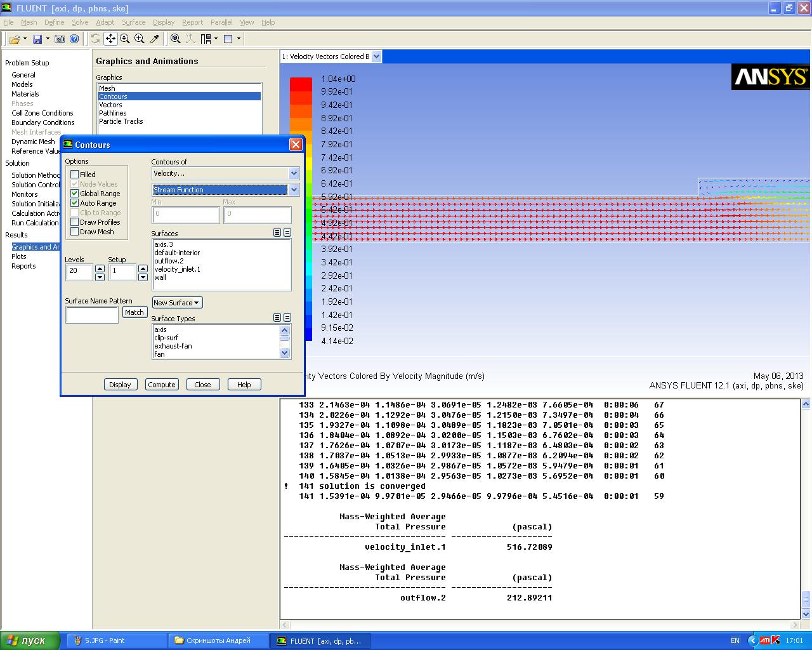Open the graphics window selector dropdown

[x=376, y=56]
